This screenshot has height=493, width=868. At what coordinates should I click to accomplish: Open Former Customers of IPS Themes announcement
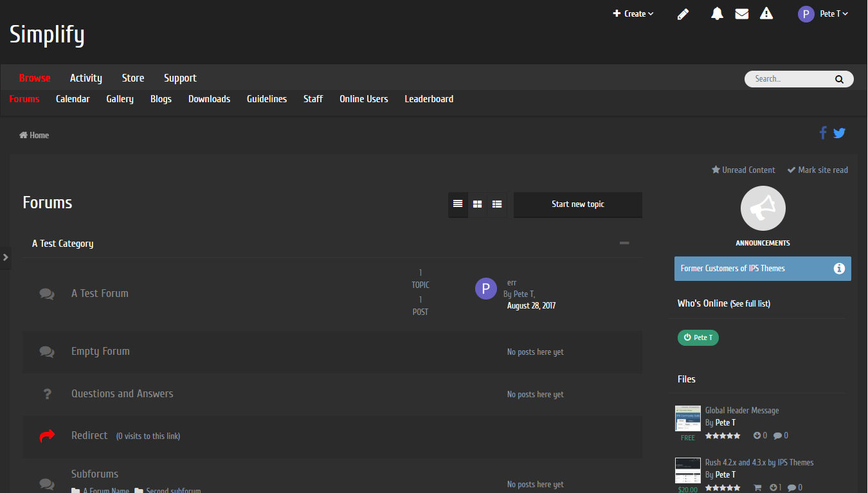(x=733, y=269)
